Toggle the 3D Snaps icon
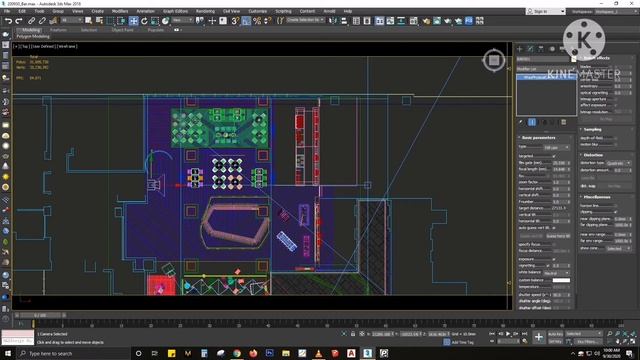The height and width of the screenshot is (360, 640). coord(235,20)
